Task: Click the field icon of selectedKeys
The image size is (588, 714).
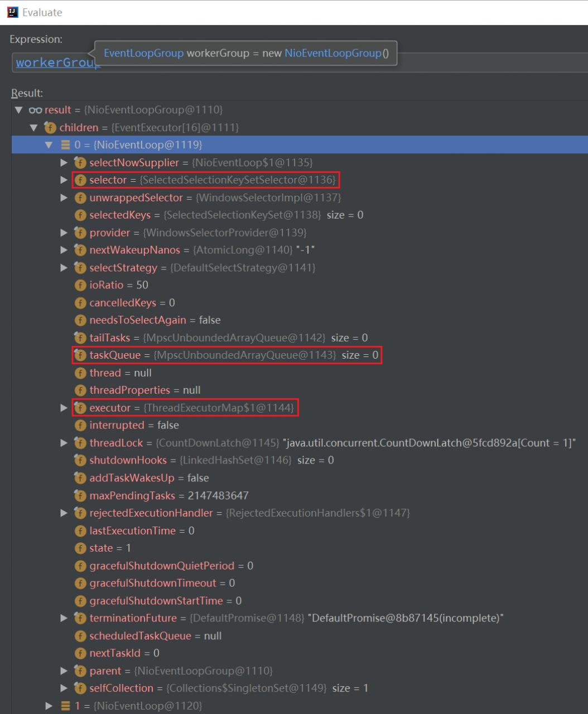Action: point(80,215)
